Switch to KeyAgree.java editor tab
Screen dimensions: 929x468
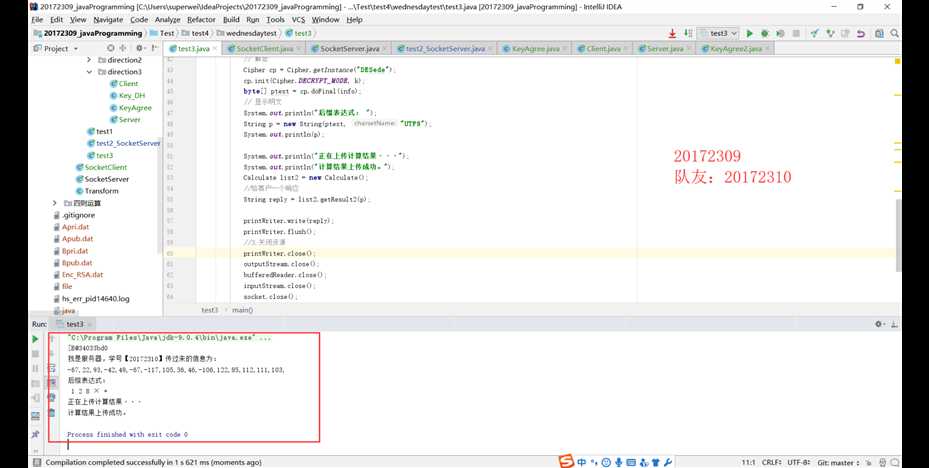pos(536,49)
